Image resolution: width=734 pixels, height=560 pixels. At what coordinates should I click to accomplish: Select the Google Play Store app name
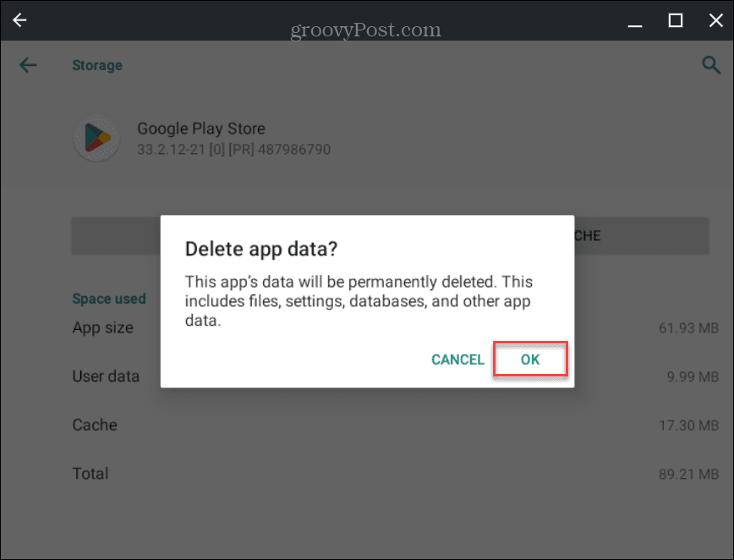coord(200,129)
